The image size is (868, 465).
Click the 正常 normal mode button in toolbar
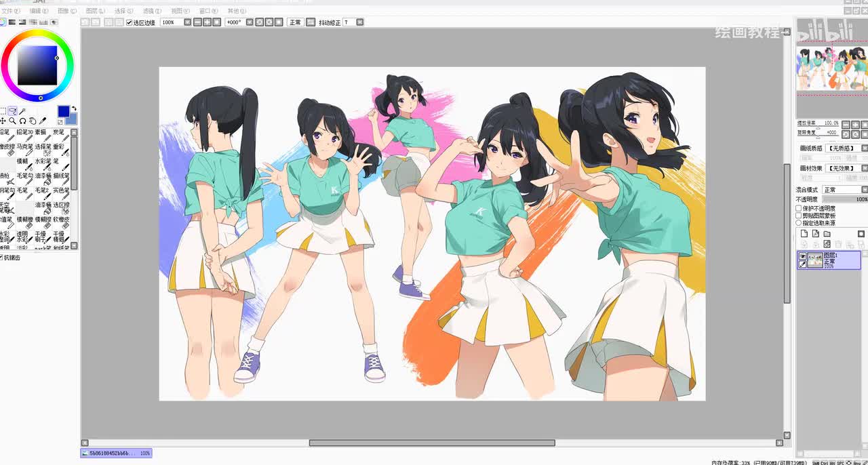click(296, 22)
